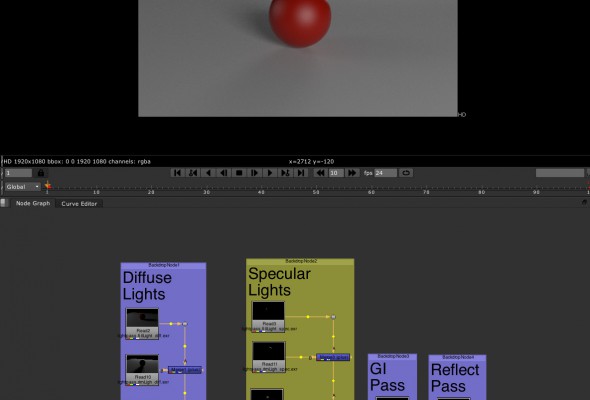Stop viewer playback
Viewport: 590px width, 400px height.
click(239, 173)
